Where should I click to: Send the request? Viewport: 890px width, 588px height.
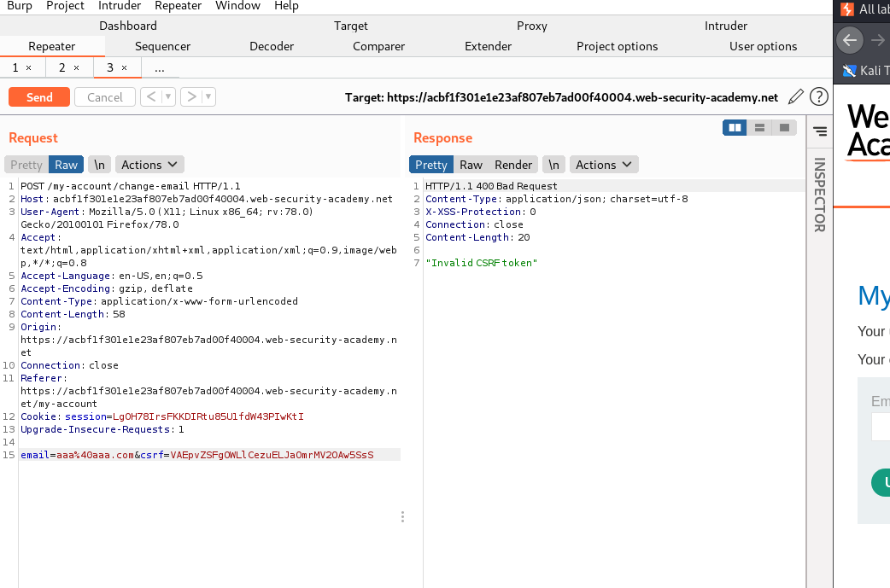[39, 97]
